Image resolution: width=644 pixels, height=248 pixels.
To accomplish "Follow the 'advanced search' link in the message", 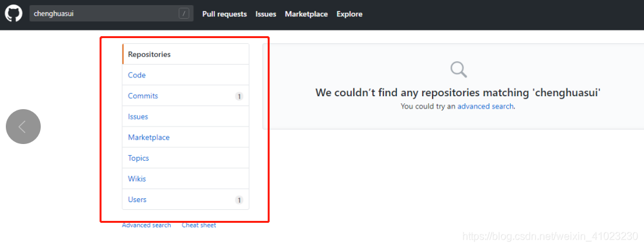I will [486, 106].
